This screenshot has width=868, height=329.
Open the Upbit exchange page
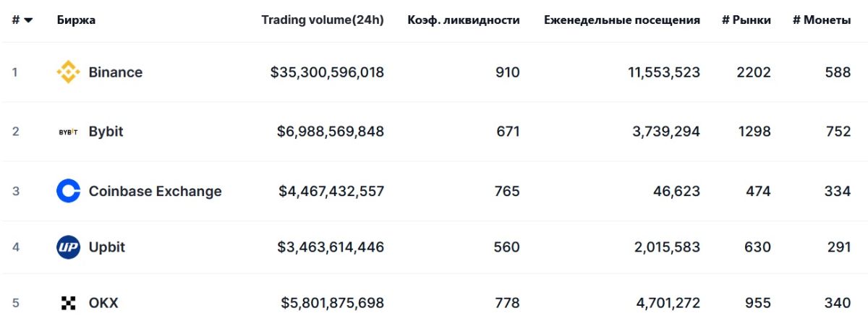tap(106, 247)
